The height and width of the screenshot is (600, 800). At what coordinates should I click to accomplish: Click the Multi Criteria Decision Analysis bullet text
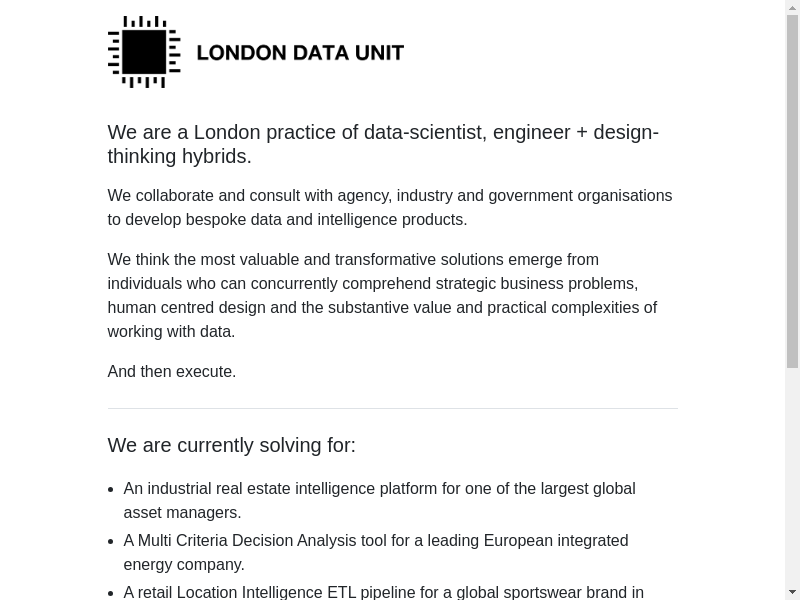(x=375, y=541)
